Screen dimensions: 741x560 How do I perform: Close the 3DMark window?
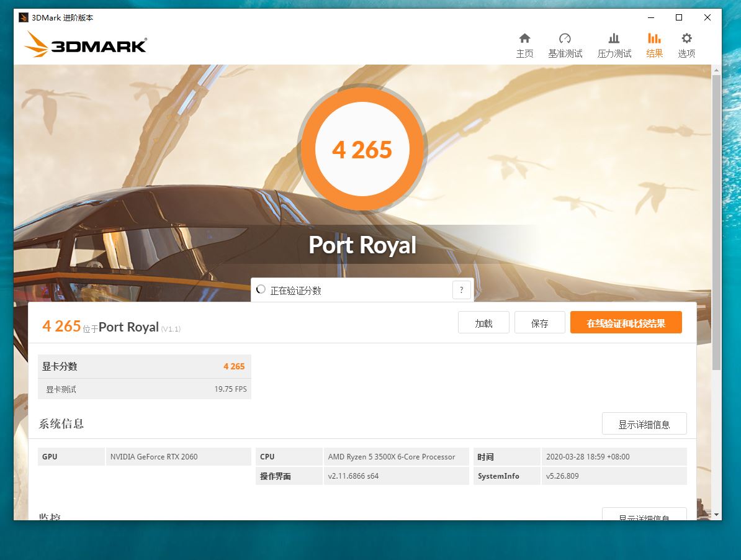tap(707, 17)
